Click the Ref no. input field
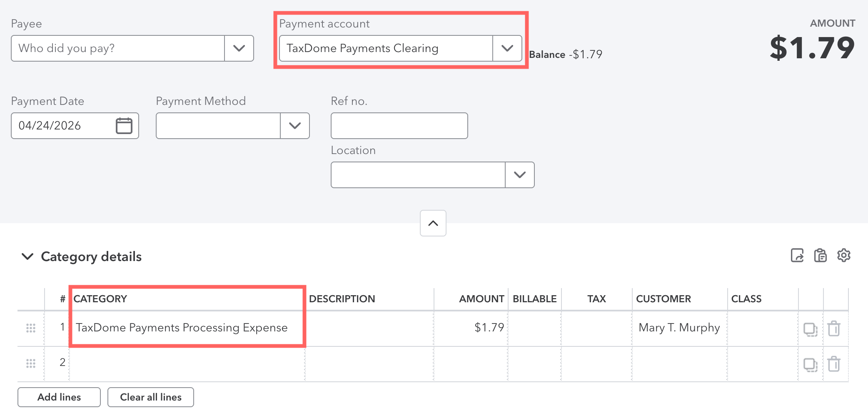Image resolution: width=868 pixels, height=418 pixels. click(x=399, y=126)
